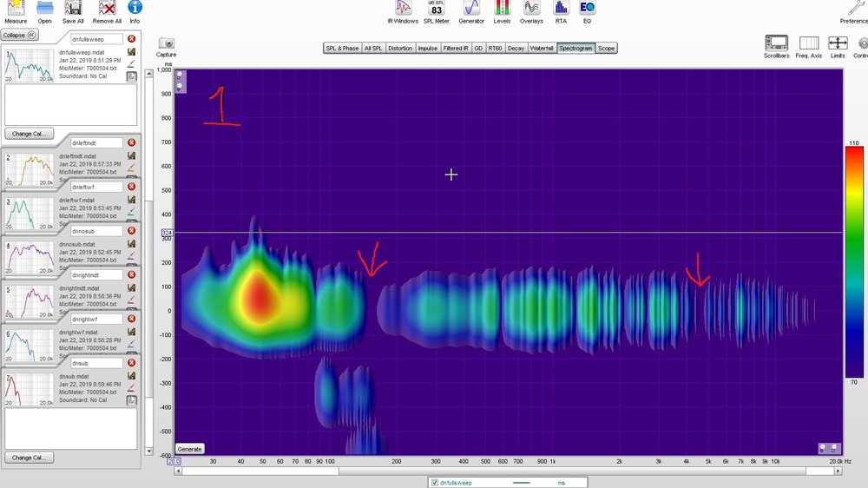Viewport: 868px width, 488px height.
Task: Click the time-axis scrollbar up arrow
Action: pos(149,73)
